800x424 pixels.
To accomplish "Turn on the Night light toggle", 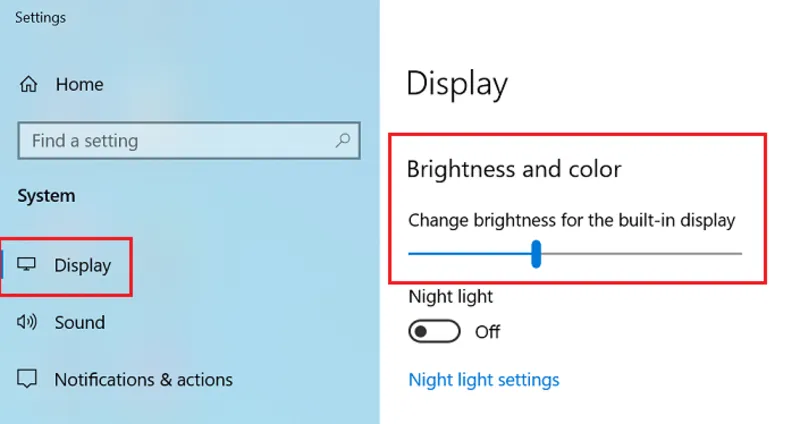I will (x=434, y=332).
